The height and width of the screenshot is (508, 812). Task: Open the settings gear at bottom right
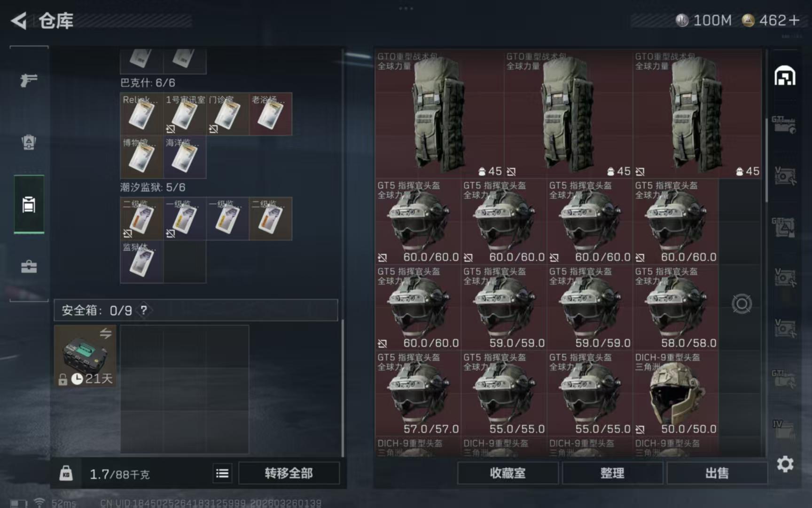[x=785, y=464]
